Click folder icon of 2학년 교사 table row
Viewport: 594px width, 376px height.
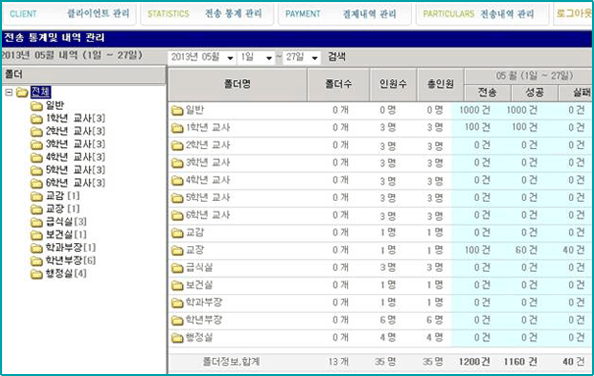pyautogui.click(x=177, y=145)
